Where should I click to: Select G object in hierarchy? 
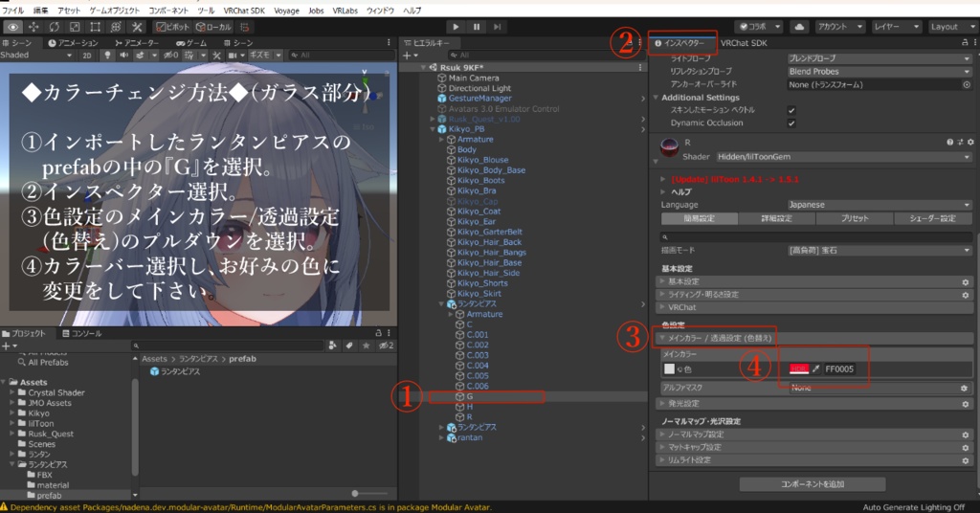469,396
